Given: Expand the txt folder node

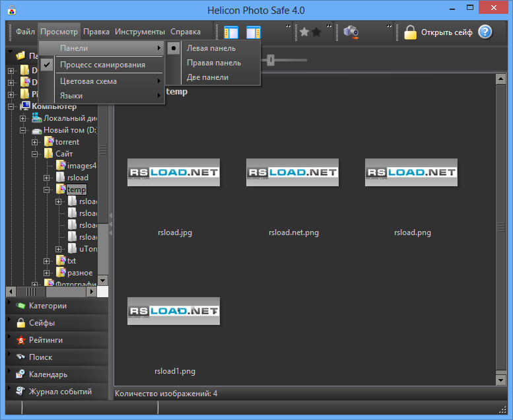Looking at the screenshot, I should (x=46, y=261).
